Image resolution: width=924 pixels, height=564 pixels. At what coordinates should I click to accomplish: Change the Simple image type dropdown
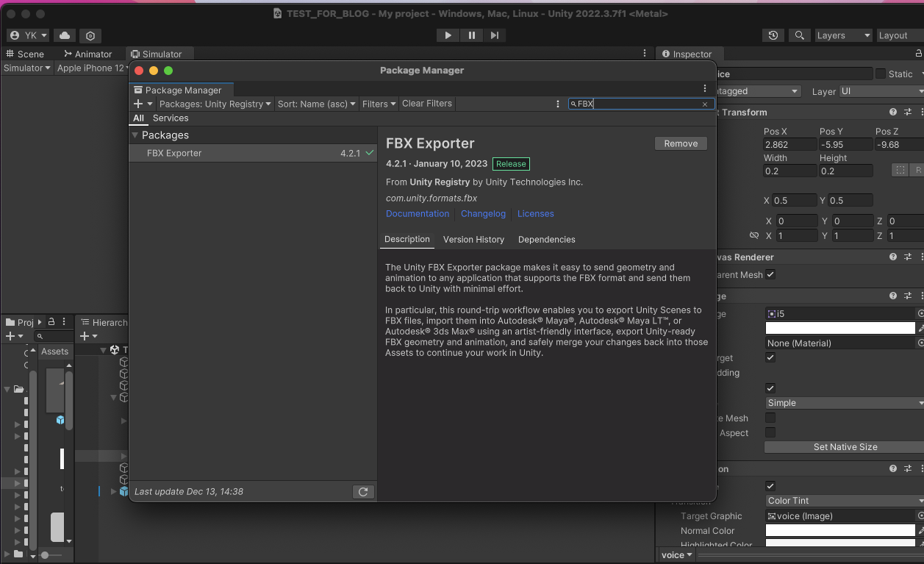click(x=843, y=402)
